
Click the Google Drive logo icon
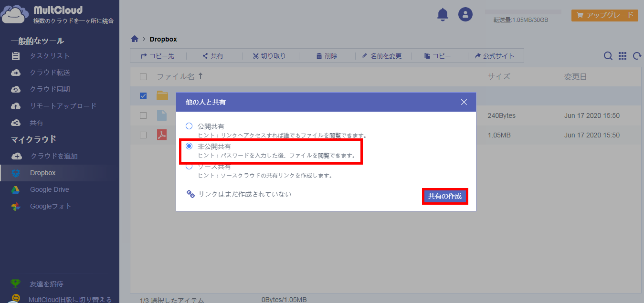click(x=16, y=189)
